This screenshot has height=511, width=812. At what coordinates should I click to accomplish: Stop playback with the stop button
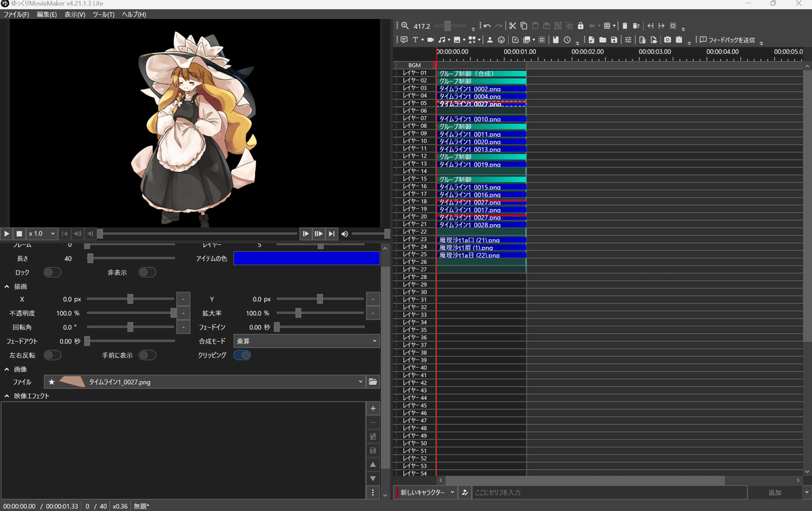tap(20, 234)
